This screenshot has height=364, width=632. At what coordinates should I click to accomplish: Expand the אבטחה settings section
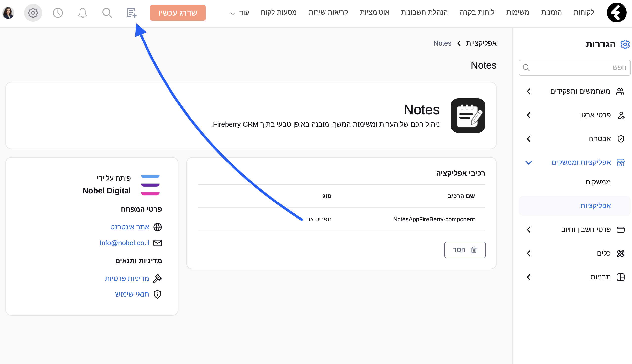point(599,139)
